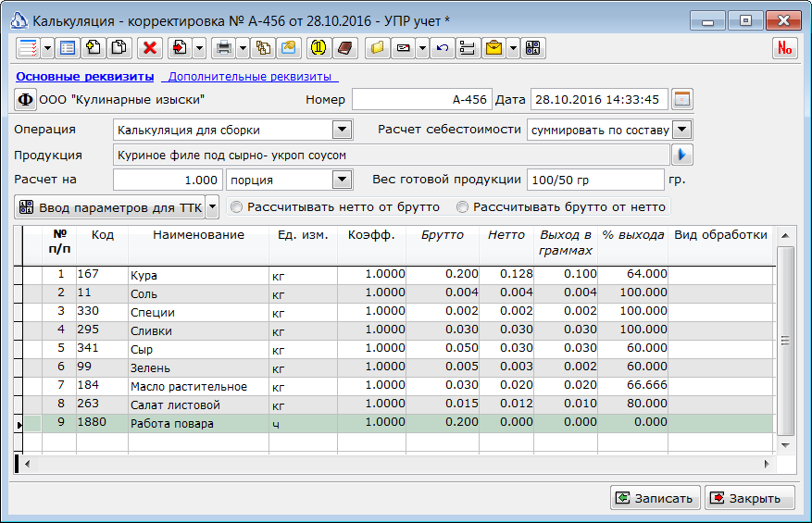Click the new document icon with plus
Viewport: 812px width, 523px height.
pos(94,48)
